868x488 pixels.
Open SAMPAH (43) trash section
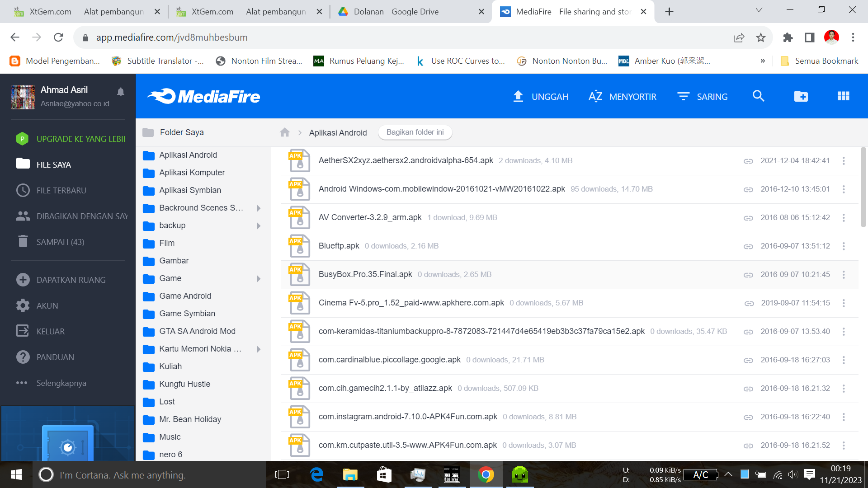[x=60, y=242]
